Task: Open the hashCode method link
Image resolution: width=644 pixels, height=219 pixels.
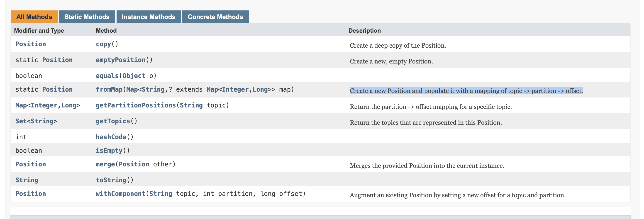Action: tap(111, 137)
